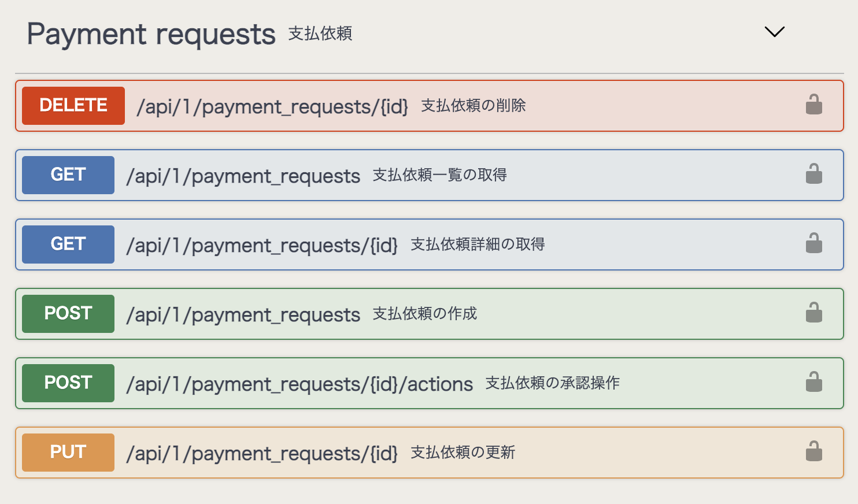Click the green POST badge on create row
Image resolution: width=858 pixels, height=504 pixels.
[x=68, y=313]
